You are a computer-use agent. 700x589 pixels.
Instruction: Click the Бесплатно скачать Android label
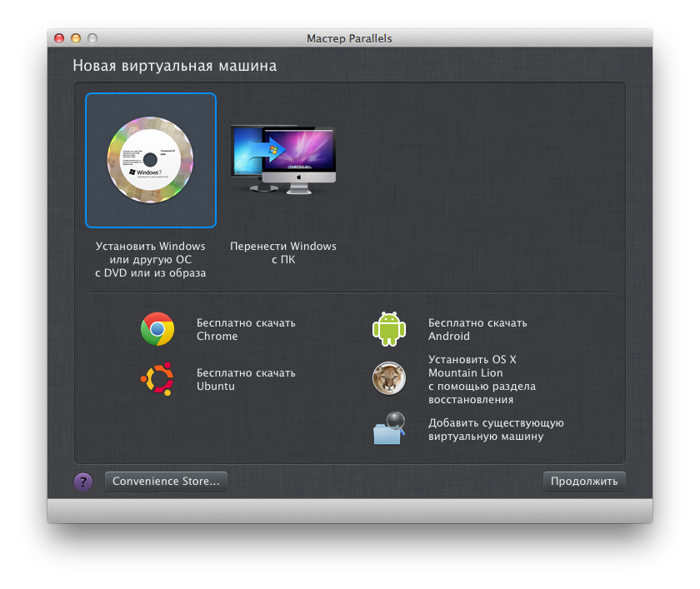pyautogui.click(x=477, y=329)
